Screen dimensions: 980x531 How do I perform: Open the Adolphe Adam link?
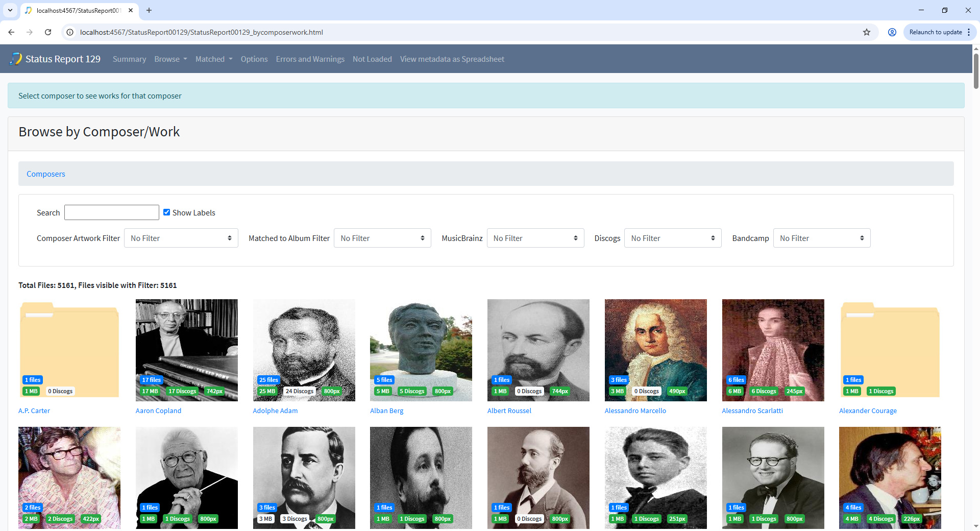(x=275, y=411)
